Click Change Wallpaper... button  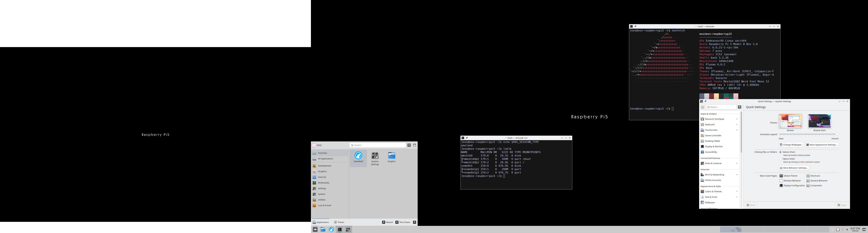tap(791, 145)
